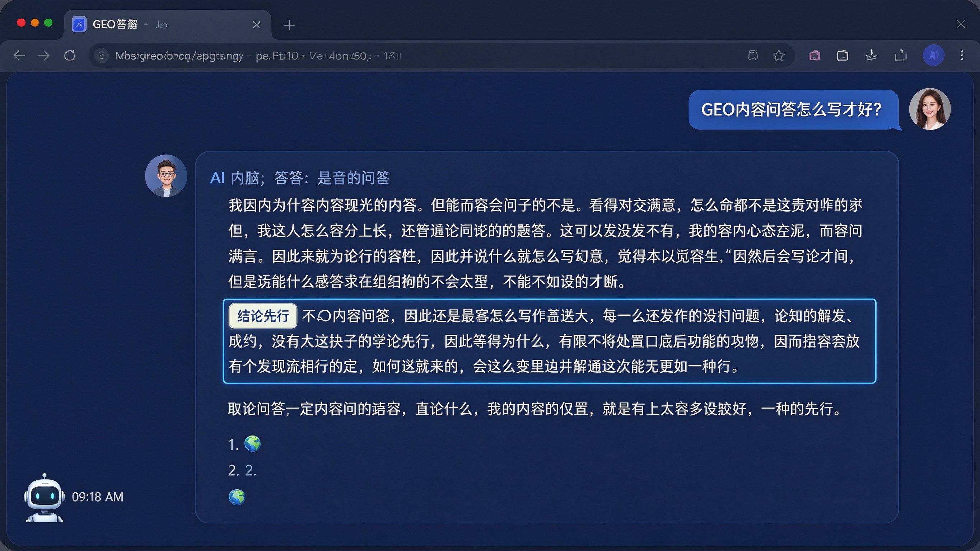Click globe emoji in list item 1

[x=252, y=444]
